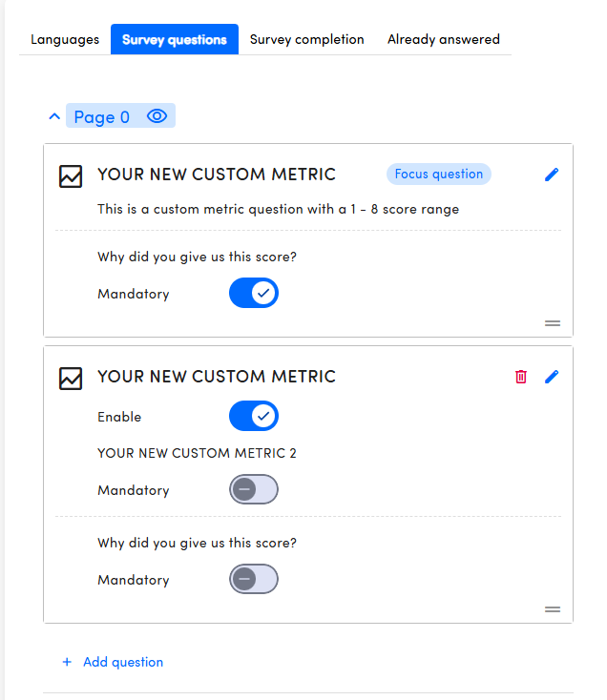Viewport: 607px width, 700px height.
Task: Toggle the bottom Mandatory switch for score reason
Action: 254,580
